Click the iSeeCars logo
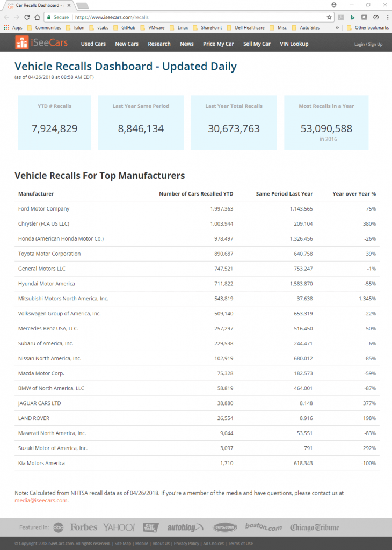The height and width of the screenshot is (550, 392). tap(41, 43)
